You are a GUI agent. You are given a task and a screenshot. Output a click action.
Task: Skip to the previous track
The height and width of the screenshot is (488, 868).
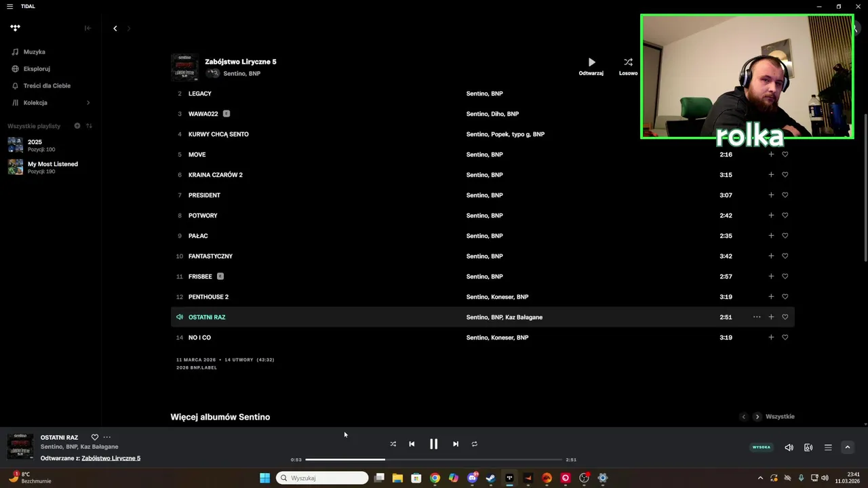(x=412, y=444)
